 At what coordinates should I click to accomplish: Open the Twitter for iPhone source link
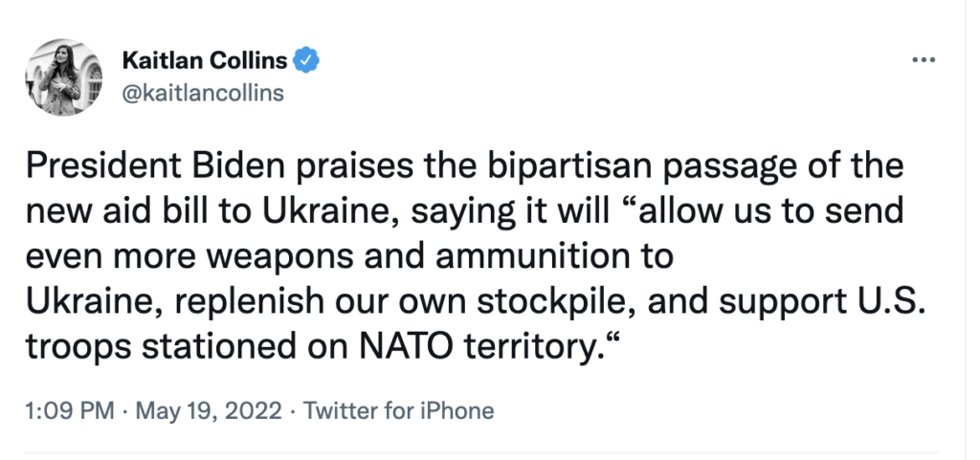398,411
